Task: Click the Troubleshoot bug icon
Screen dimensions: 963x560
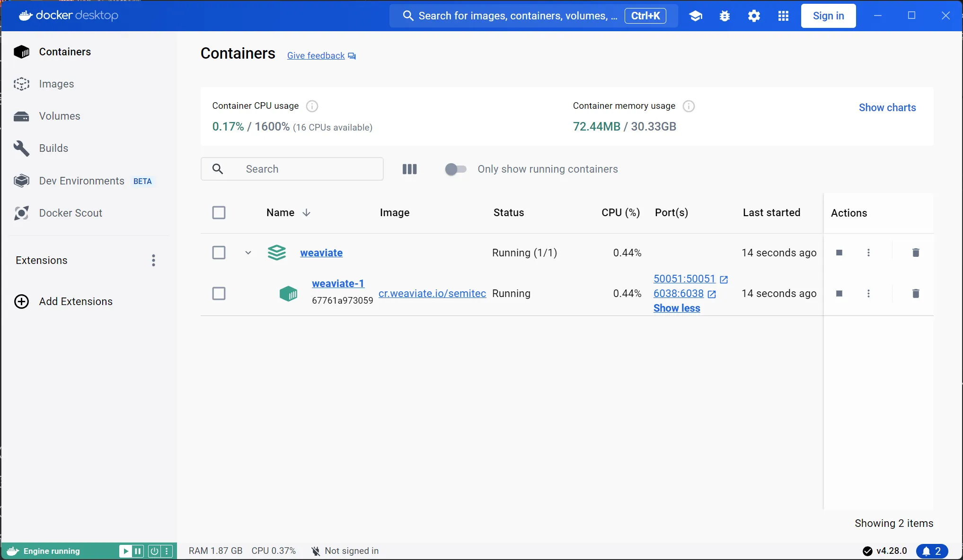Action: 724,16
